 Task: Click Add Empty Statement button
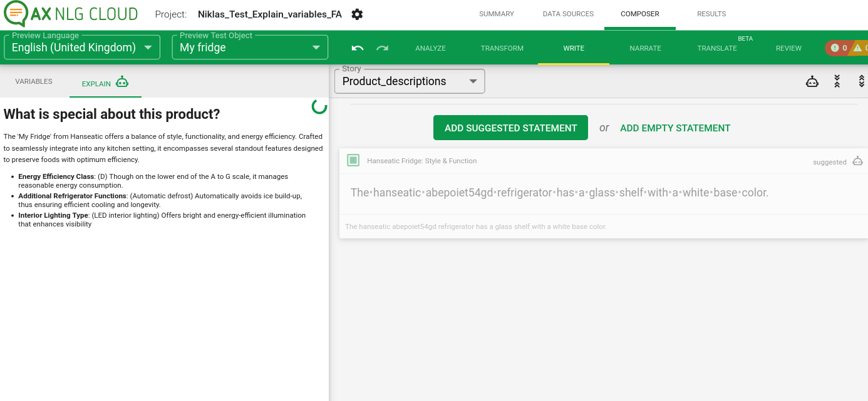point(675,128)
